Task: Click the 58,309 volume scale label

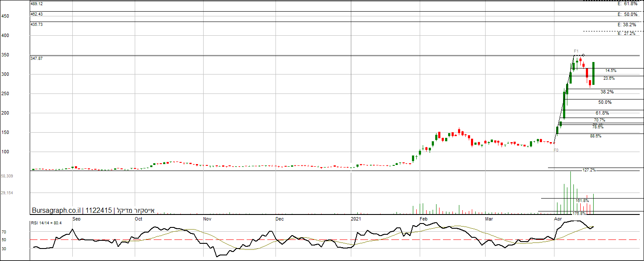Action: coord(7,176)
